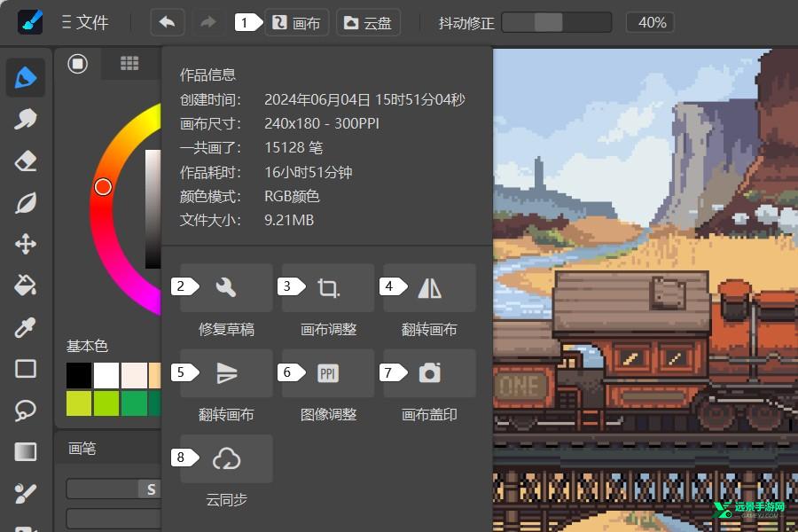Screen dimensions: 798x532
Task: Activate the move tool with four arrows
Action: [26, 245]
